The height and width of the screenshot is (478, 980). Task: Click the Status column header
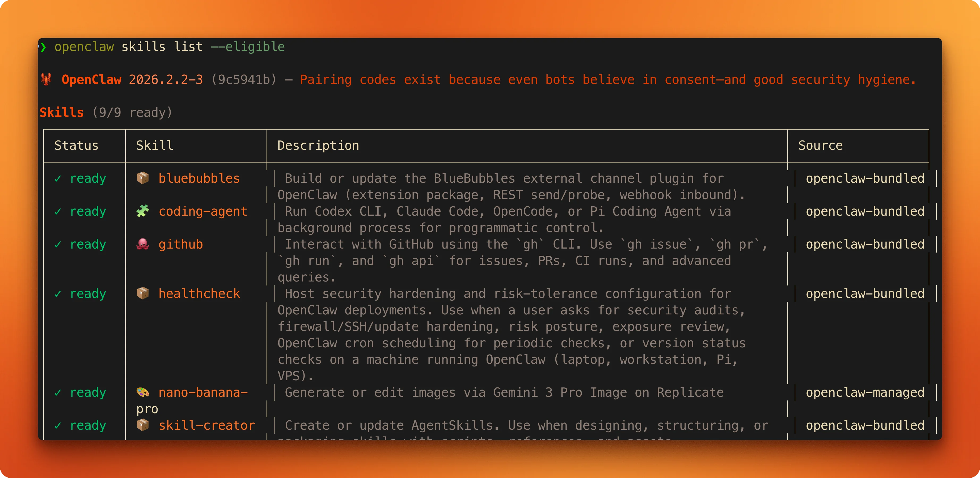tap(77, 146)
